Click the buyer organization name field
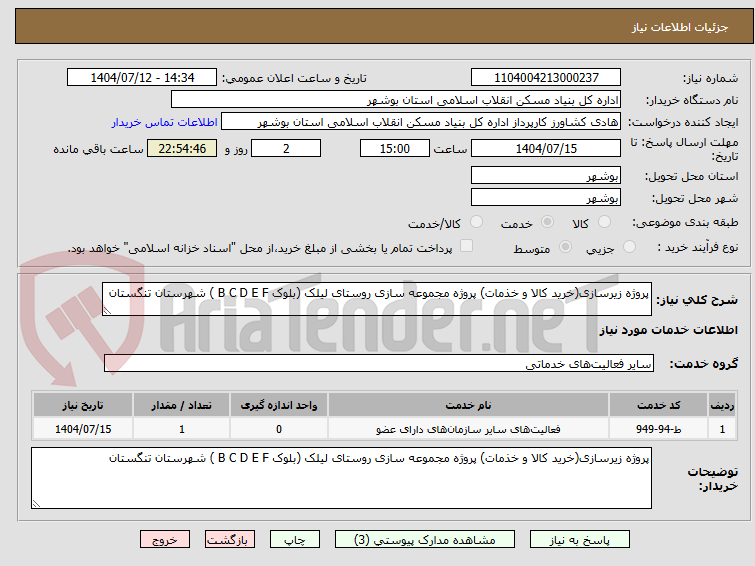This screenshot has width=755, height=566. [x=396, y=100]
